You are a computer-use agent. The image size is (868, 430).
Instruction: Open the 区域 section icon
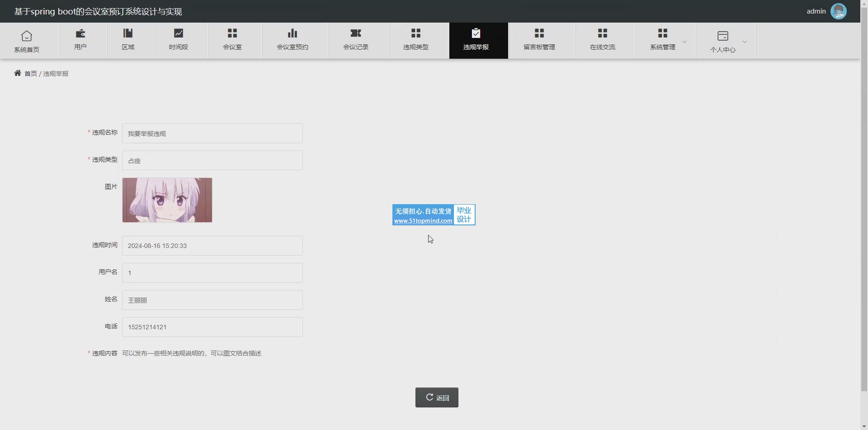(x=128, y=33)
